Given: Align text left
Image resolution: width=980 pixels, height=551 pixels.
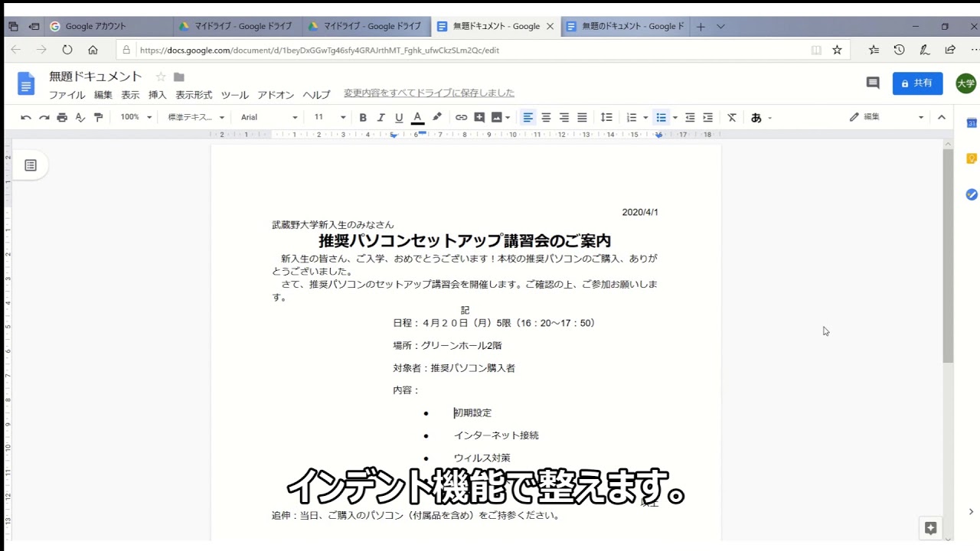Looking at the screenshot, I should 528,117.
